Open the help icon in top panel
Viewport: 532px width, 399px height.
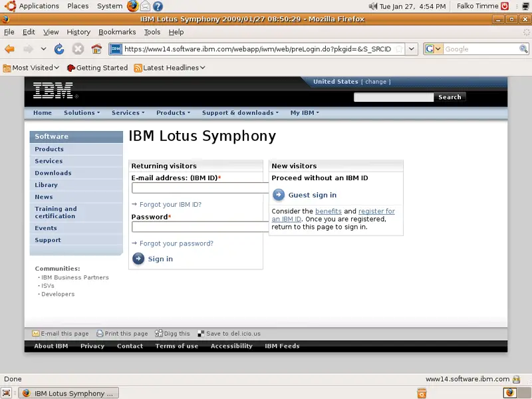click(158, 6)
